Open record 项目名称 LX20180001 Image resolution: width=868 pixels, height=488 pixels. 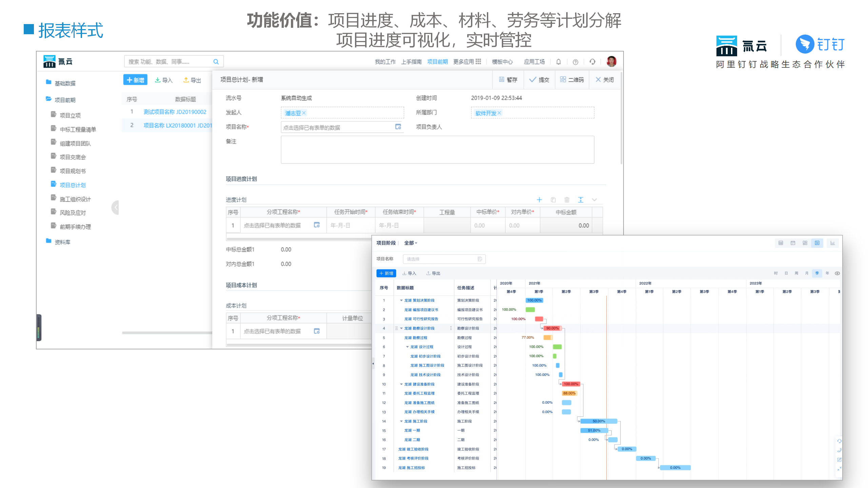tap(178, 125)
